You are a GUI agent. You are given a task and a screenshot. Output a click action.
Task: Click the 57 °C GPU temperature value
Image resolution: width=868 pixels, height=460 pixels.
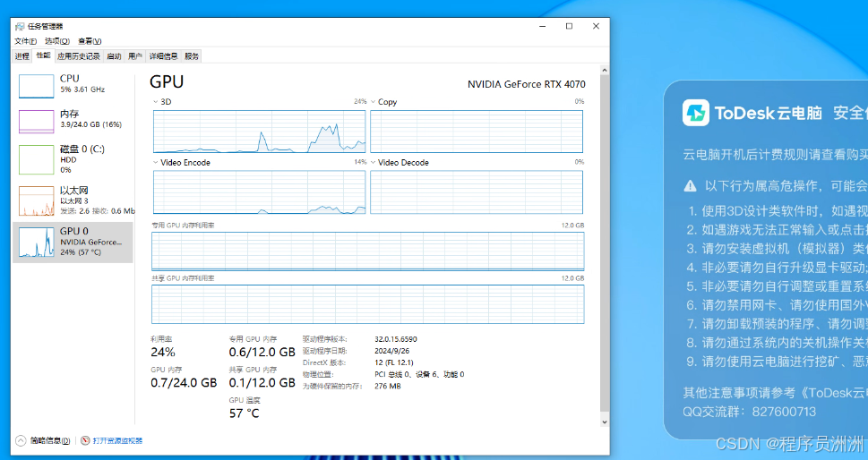pos(245,413)
